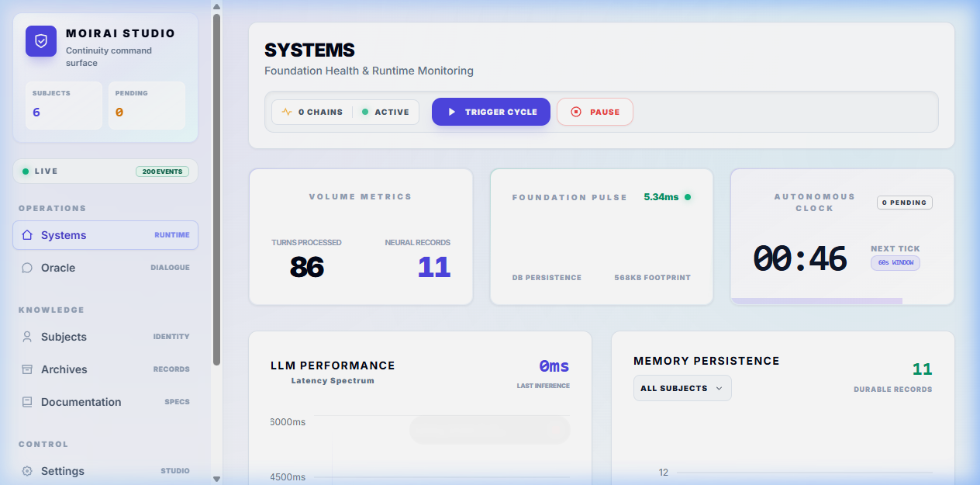Click the green dot beside 5.34ms
The image size is (980, 485).
(688, 197)
